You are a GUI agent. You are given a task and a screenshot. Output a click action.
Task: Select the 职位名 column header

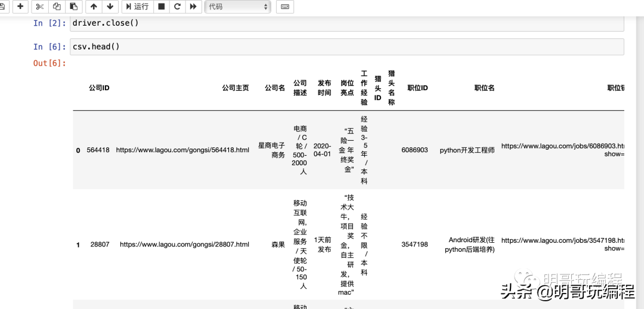point(485,88)
